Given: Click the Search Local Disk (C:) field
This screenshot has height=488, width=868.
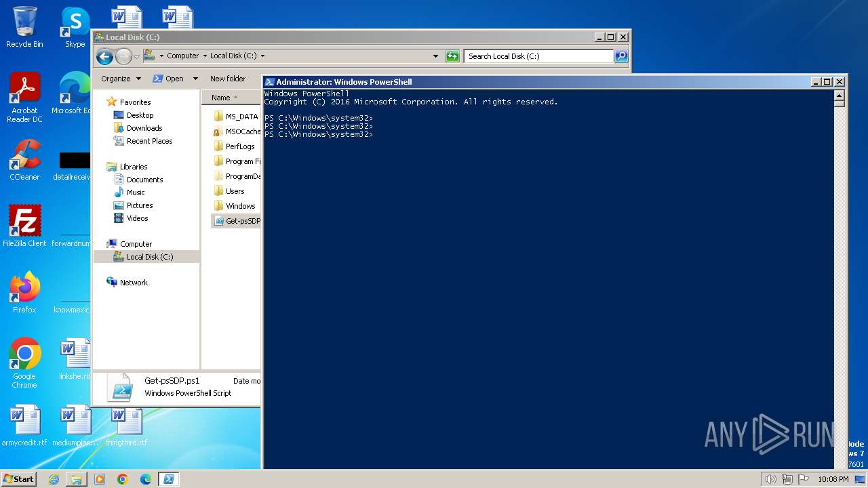Looking at the screenshot, I should click(x=539, y=56).
